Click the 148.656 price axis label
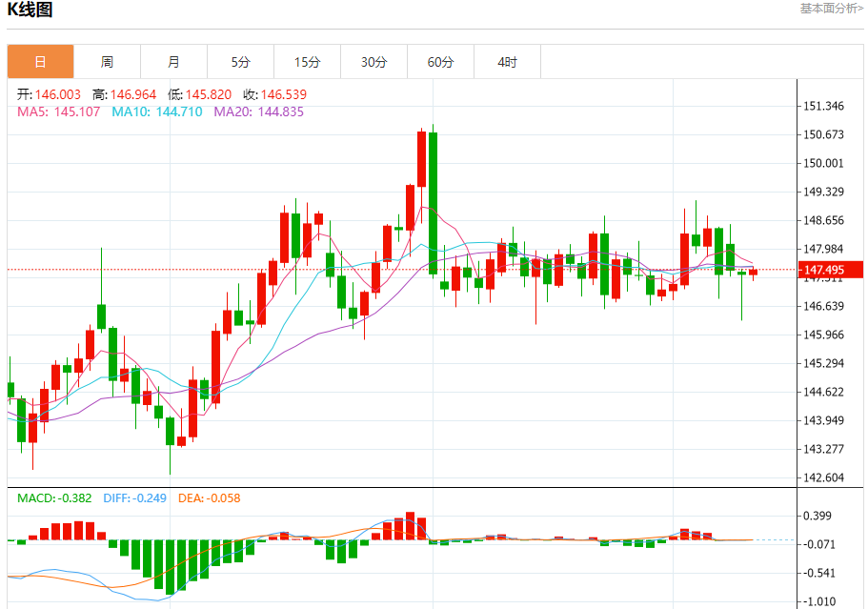This screenshot has width=868, height=609. [824, 220]
